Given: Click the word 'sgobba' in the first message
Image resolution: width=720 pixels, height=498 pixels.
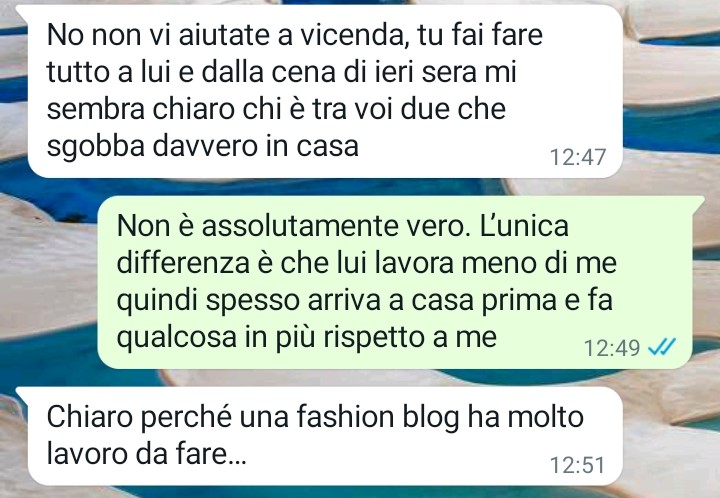Looking at the screenshot, I should [x=96, y=147].
